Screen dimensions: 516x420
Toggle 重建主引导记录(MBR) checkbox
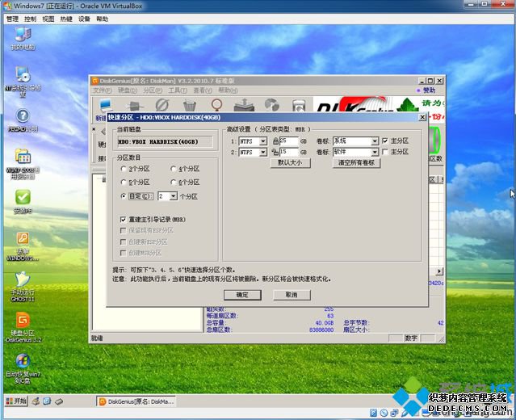[x=123, y=220]
